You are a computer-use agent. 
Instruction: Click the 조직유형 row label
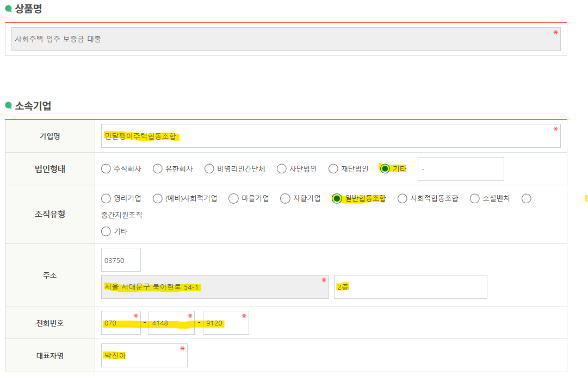click(x=50, y=214)
